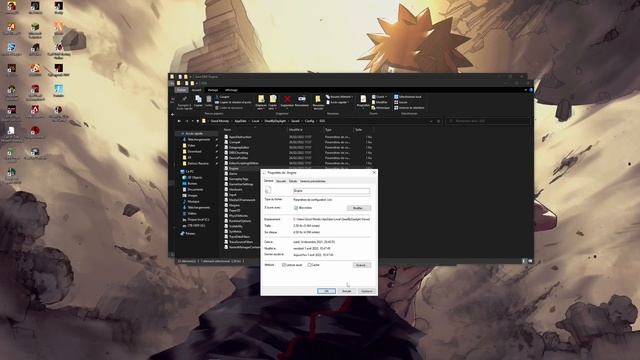Select the GameUserSettings file
The height and width of the screenshot is (360, 640).
pos(241,184)
